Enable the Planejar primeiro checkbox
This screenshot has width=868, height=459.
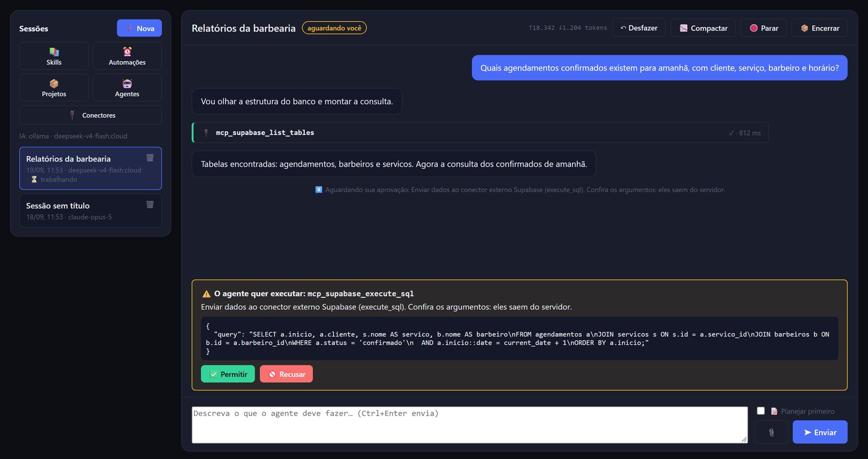coord(761,411)
